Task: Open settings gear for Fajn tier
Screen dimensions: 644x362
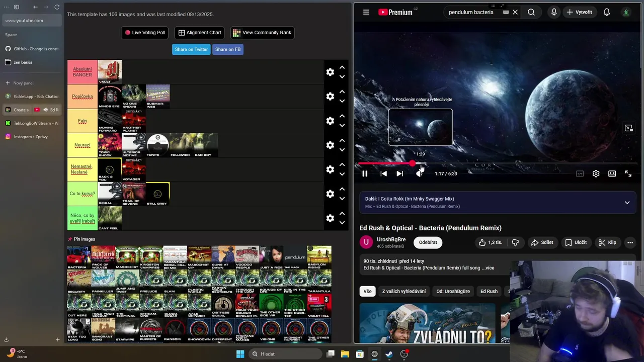Action: pyautogui.click(x=330, y=121)
